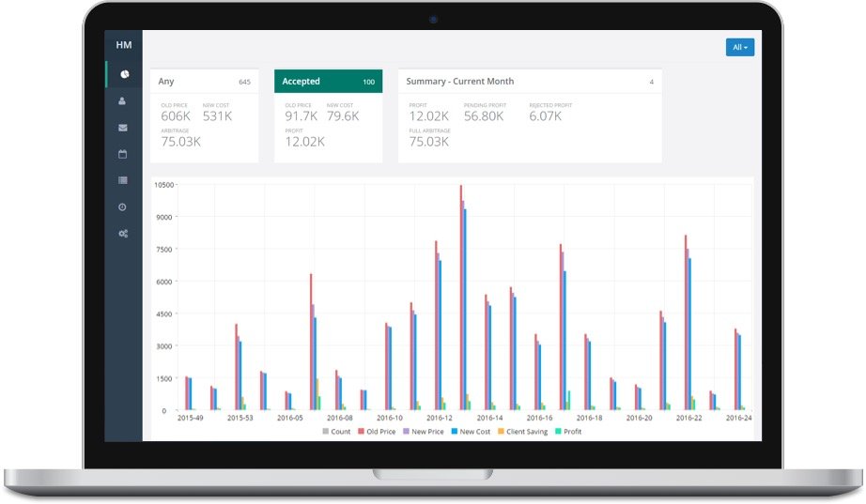
Task: Click the 2016-05 x-axis label
Action: [290, 418]
